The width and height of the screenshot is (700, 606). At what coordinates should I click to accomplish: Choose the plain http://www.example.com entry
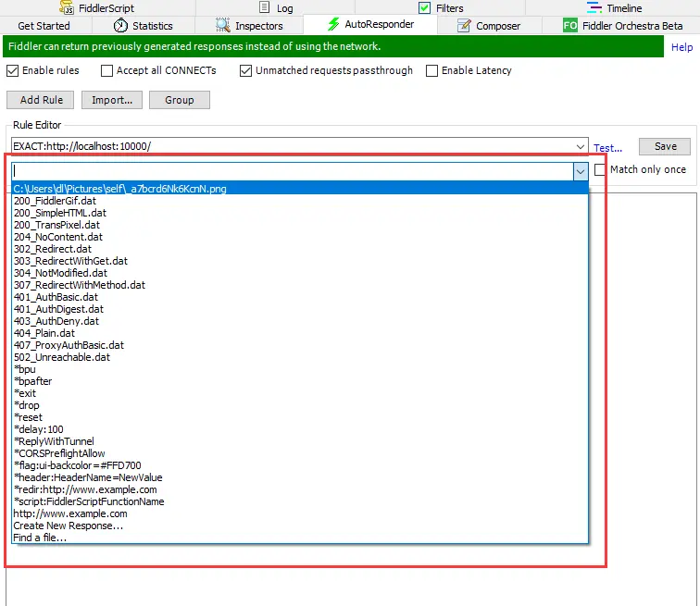tap(300, 513)
